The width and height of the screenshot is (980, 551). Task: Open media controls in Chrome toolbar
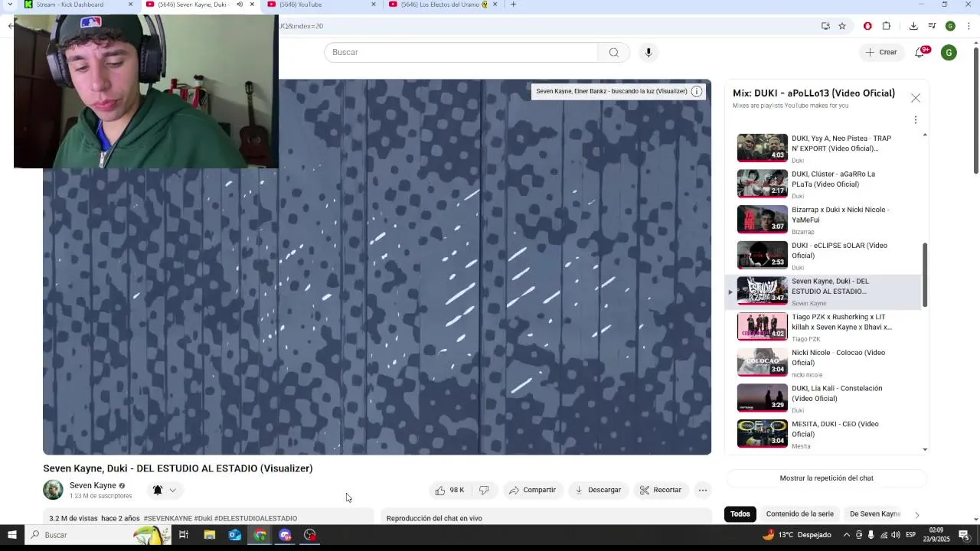coord(932,26)
